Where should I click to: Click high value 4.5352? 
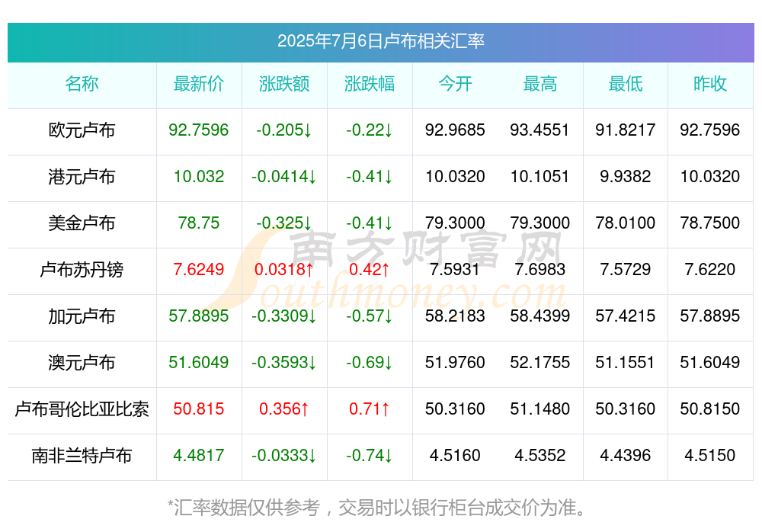click(540, 456)
